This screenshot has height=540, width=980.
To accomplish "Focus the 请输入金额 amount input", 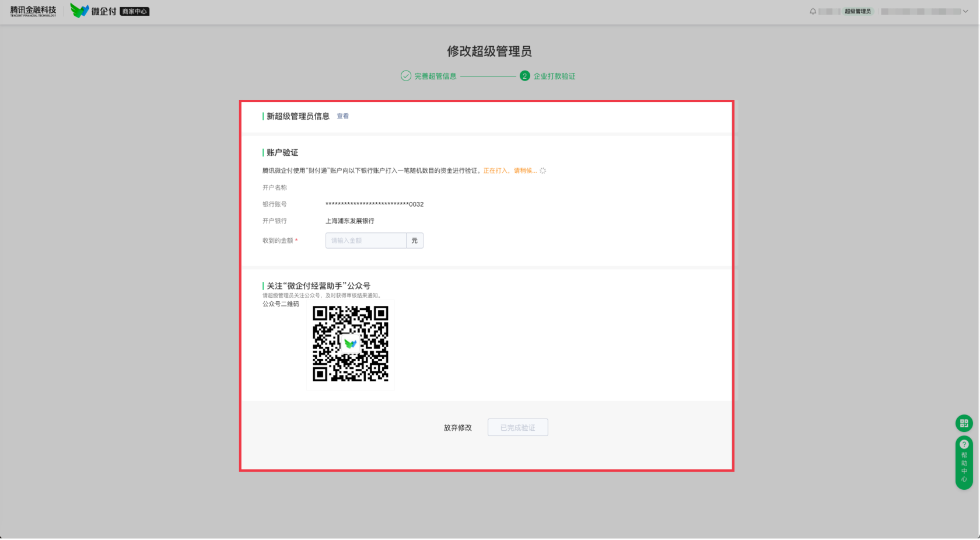I will point(366,241).
